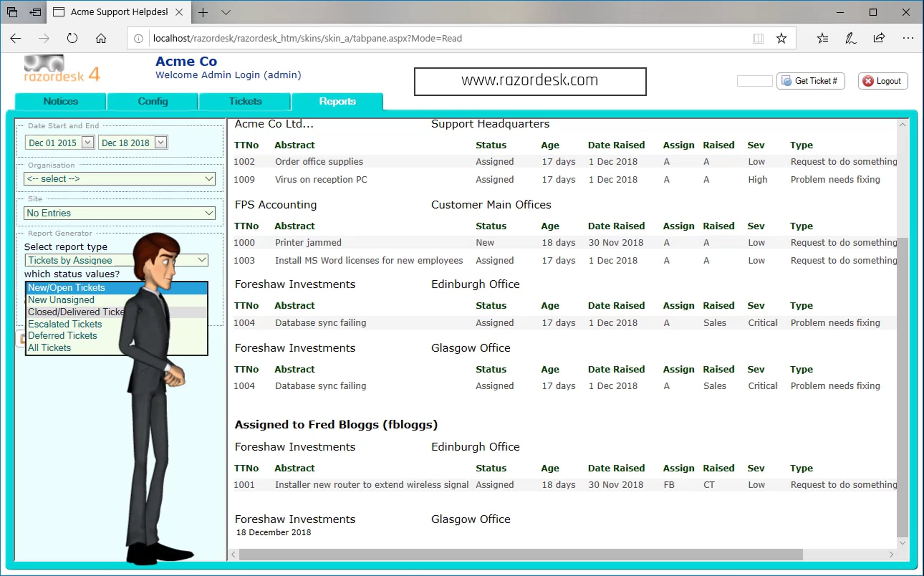
Task: Click the Assigned to Fred Bloggs heading
Action: point(336,424)
